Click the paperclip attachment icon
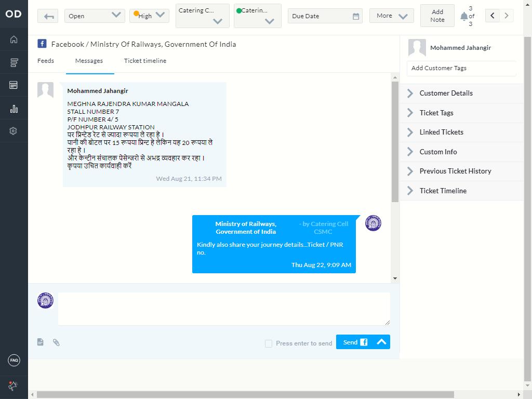 point(56,342)
